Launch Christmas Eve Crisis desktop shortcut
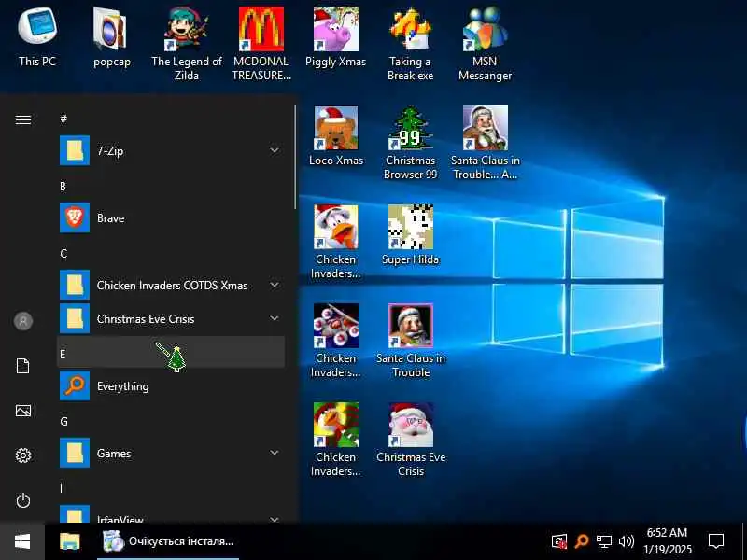The width and height of the screenshot is (747, 560). pos(410,439)
